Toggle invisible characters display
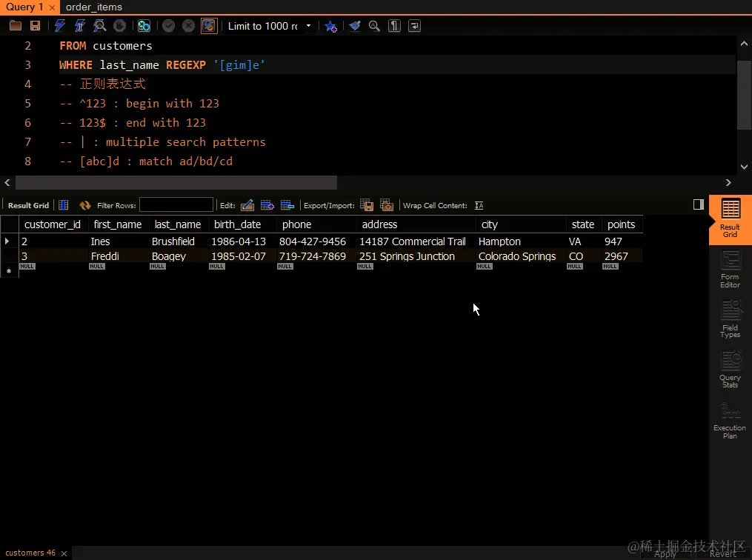Image resolution: width=752 pixels, height=560 pixels. coord(394,26)
